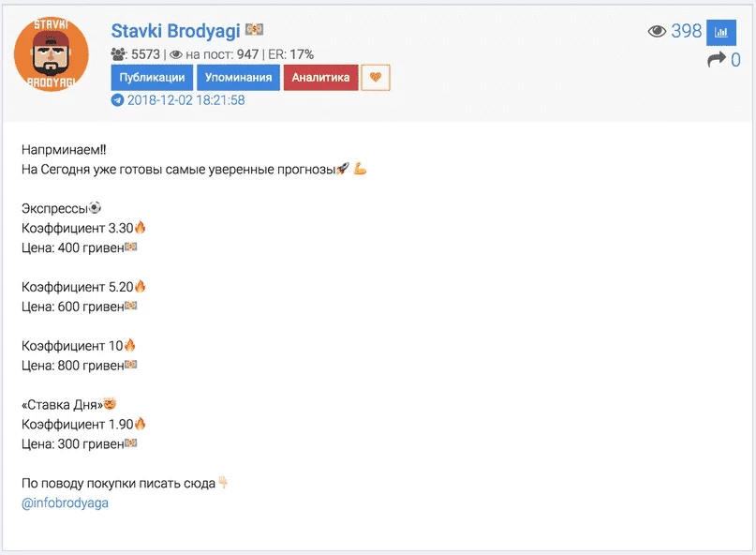The height and width of the screenshot is (555, 756).
Task: Click the share count number 0
Action: (735, 60)
